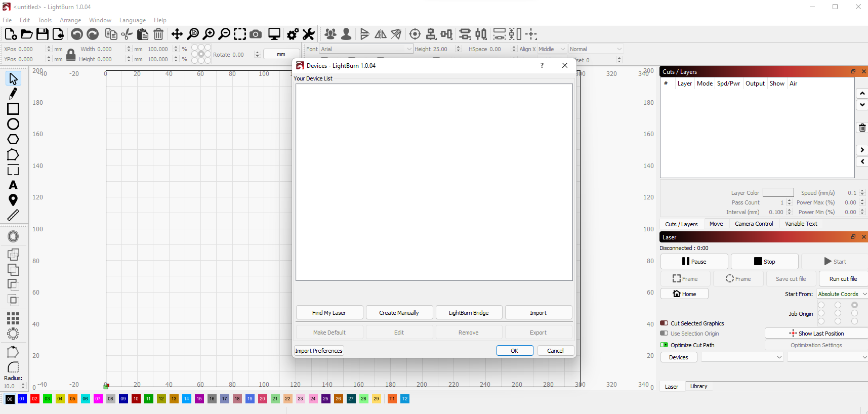868x414 pixels.
Task: Open Start From Absolute Coords dropdown
Action: pos(842,294)
